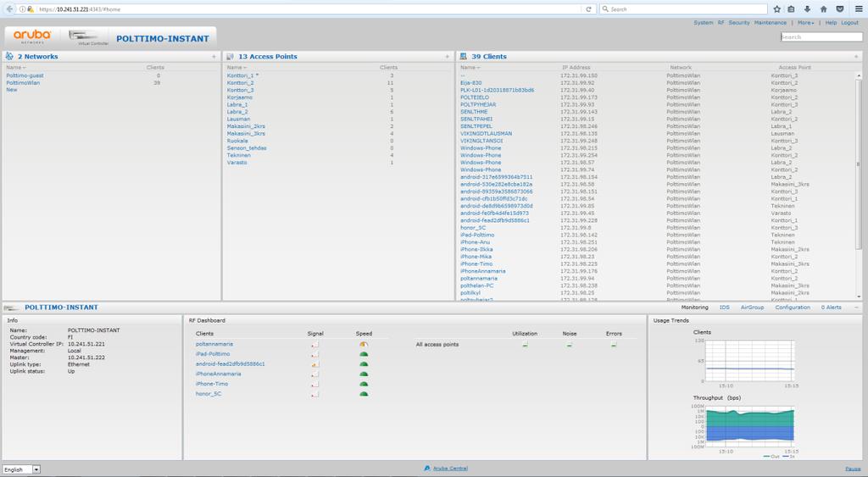Focus the browser search box
The height and width of the screenshot is (477, 868).
point(683,8)
